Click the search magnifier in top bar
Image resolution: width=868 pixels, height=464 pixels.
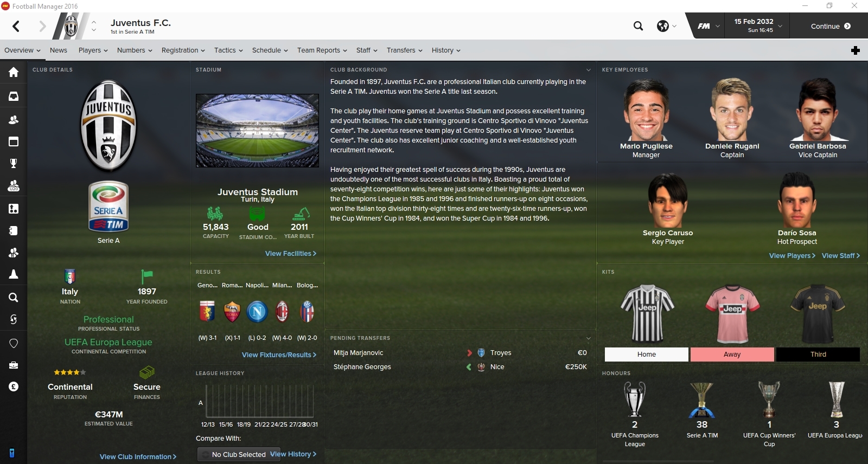coord(639,26)
